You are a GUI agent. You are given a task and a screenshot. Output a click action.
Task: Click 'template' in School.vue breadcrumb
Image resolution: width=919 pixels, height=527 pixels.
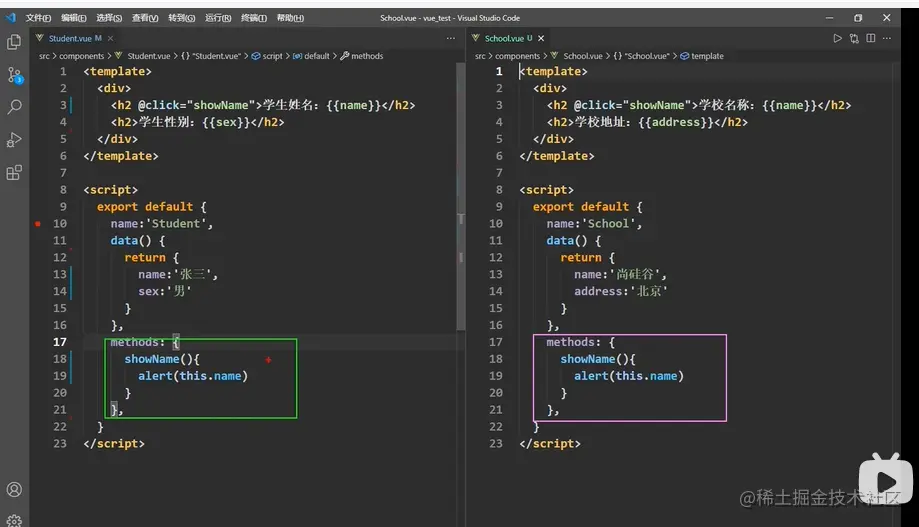click(707, 56)
